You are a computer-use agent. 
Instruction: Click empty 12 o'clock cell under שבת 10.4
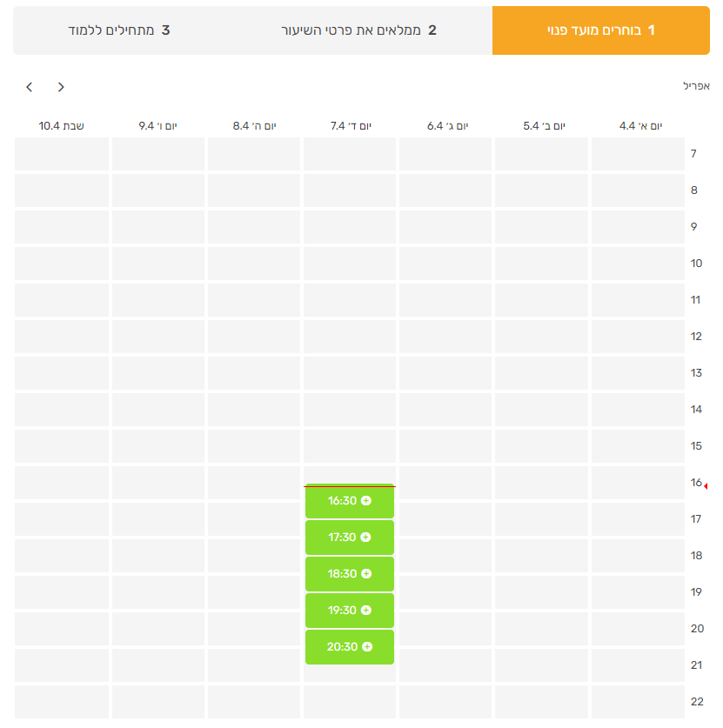[x=62, y=337]
